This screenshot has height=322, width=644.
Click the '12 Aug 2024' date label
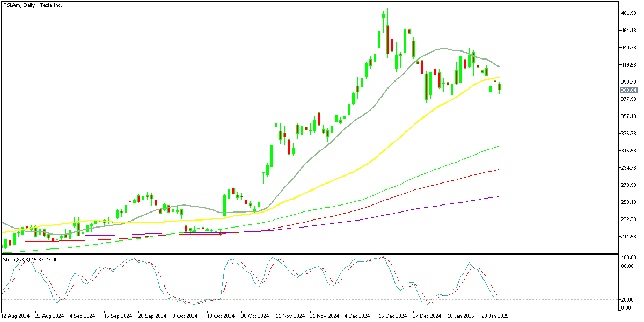(16, 316)
